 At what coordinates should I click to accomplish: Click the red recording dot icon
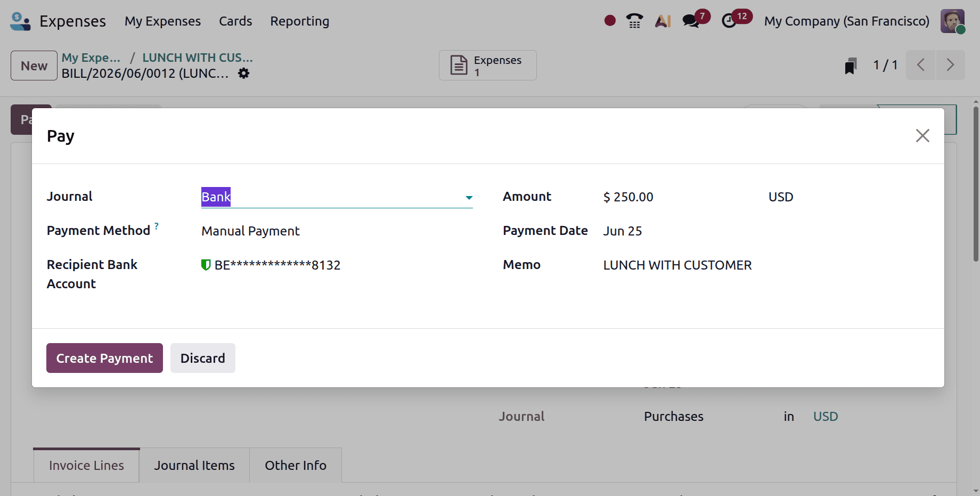tap(610, 21)
